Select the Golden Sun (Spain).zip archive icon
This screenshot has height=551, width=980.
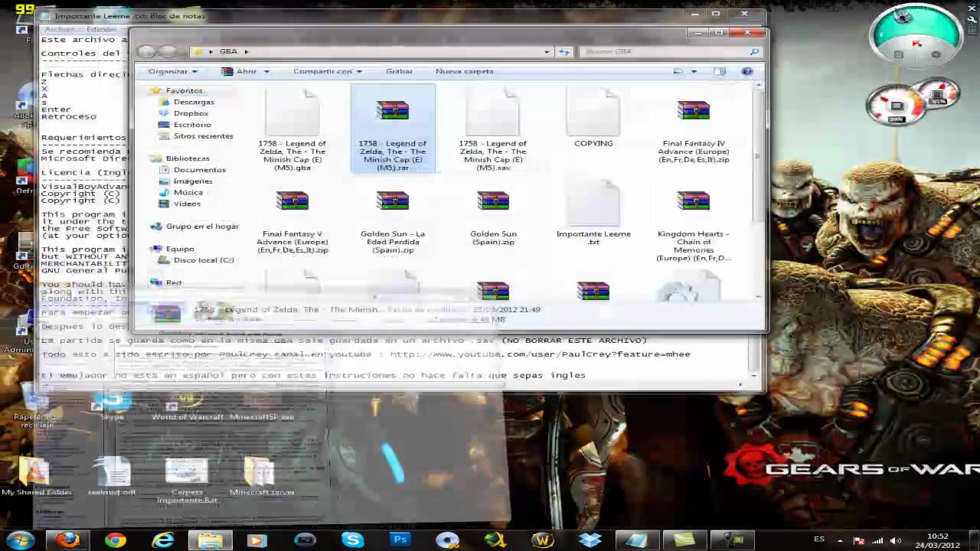click(493, 203)
